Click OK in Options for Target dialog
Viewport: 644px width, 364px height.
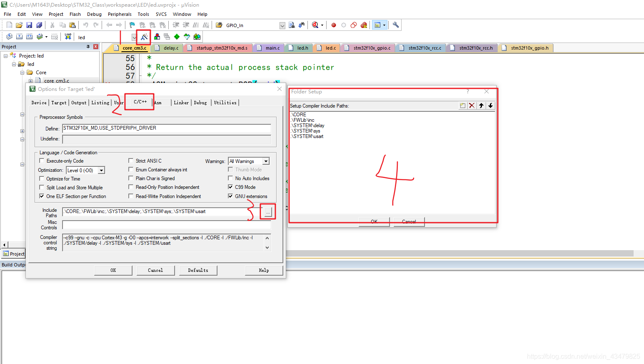[x=113, y=270]
